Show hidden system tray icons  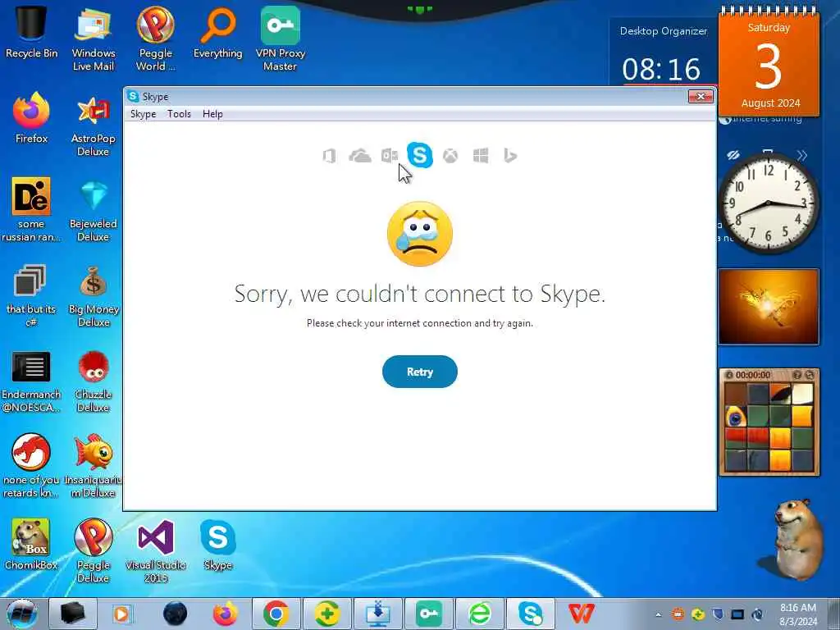click(659, 614)
